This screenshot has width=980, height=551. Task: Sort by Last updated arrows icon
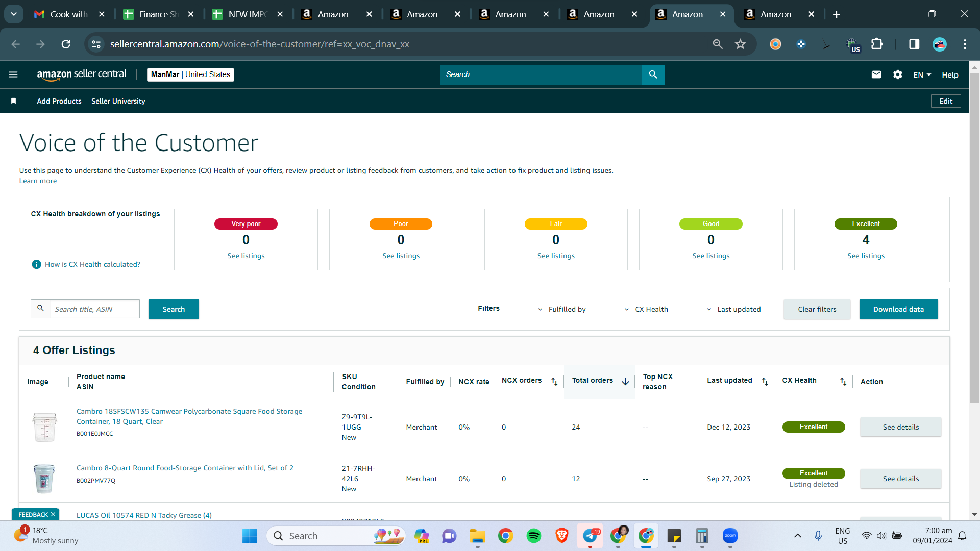click(765, 382)
